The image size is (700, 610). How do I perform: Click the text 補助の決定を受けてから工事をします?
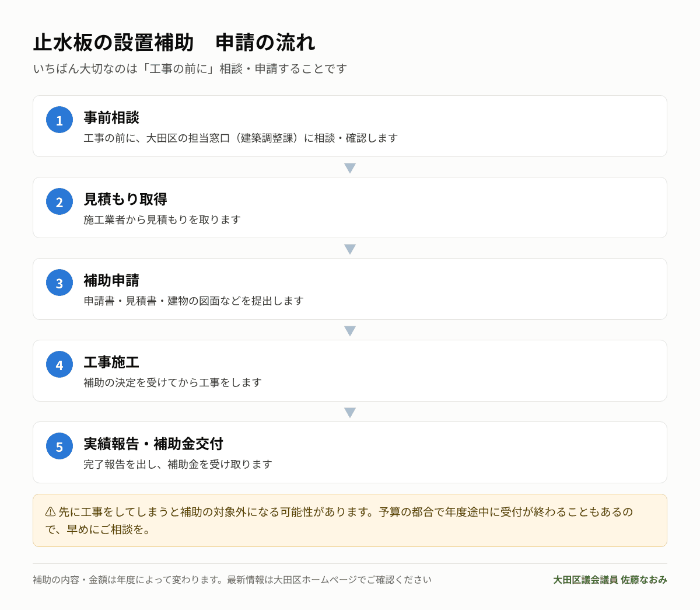(173, 383)
